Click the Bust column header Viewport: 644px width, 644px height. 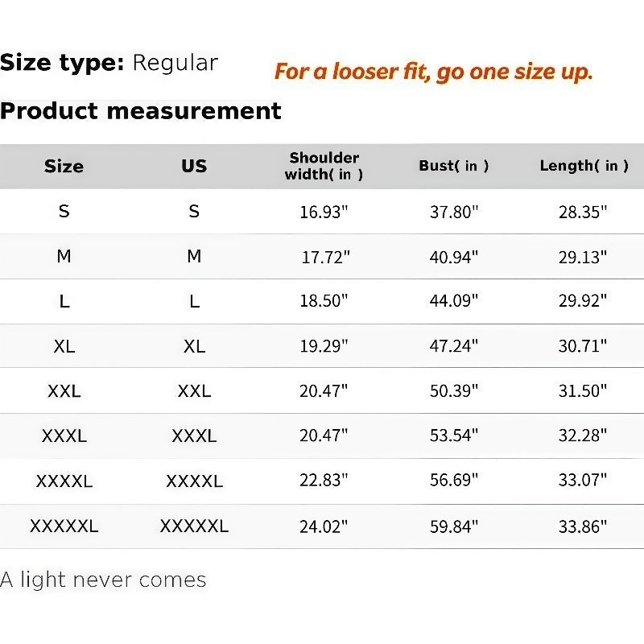click(x=454, y=166)
